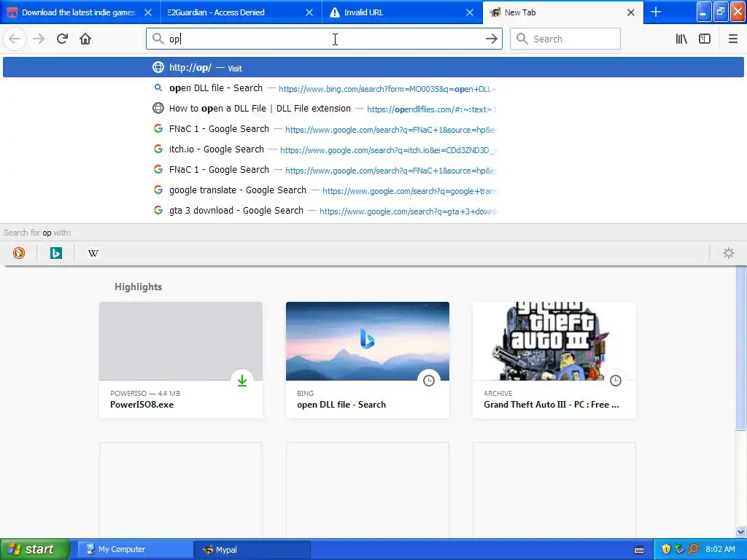
Task: Select google translate - Google Search suggestion
Action: (x=373, y=190)
